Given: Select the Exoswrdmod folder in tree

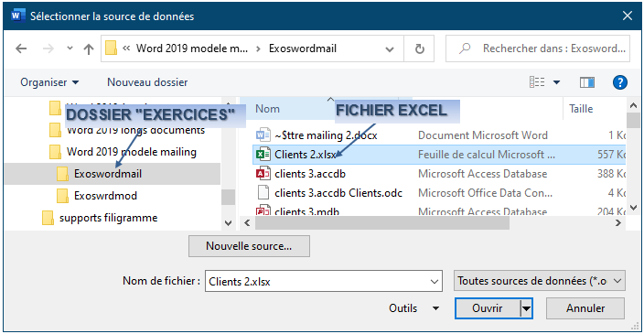Looking at the screenshot, I should (105, 196).
